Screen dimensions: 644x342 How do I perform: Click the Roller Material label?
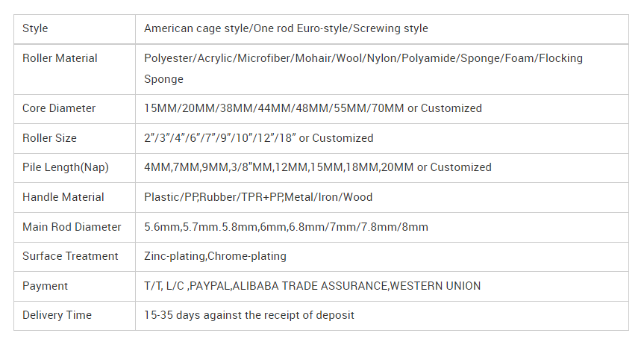coord(60,58)
